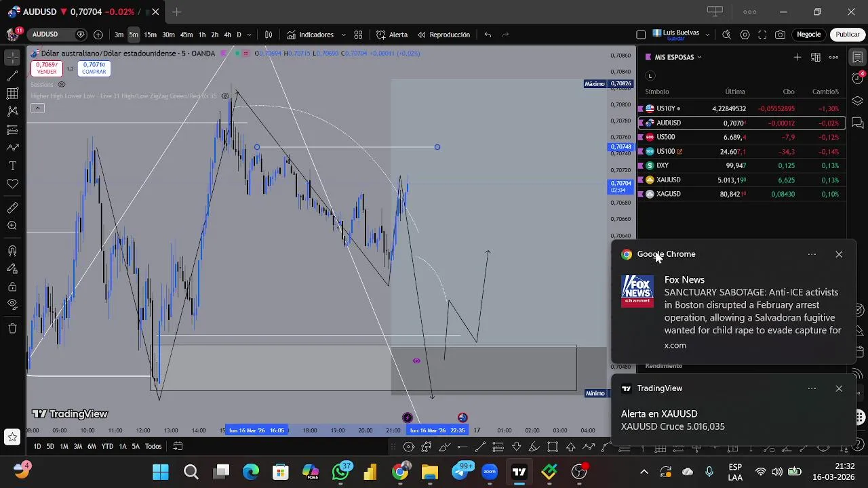Click the Indicadores button
868x488 pixels.
pyautogui.click(x=311, y=35)
